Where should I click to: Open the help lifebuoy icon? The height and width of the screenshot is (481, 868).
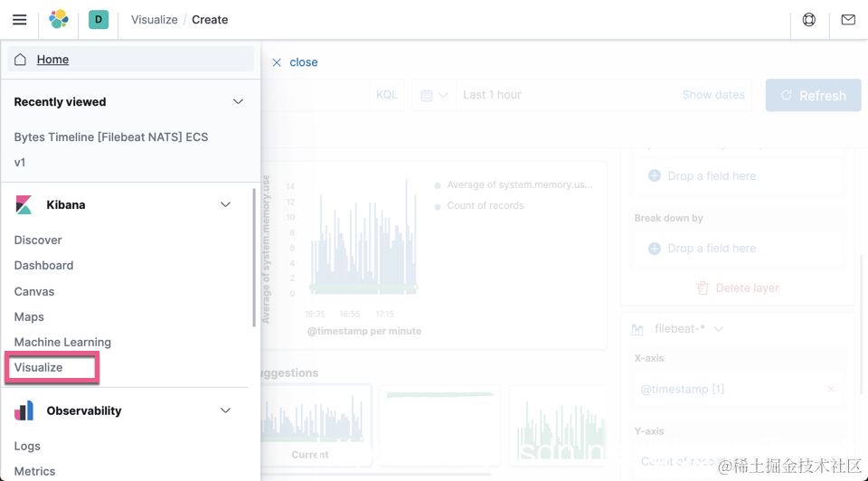click(x=808, y=20)
